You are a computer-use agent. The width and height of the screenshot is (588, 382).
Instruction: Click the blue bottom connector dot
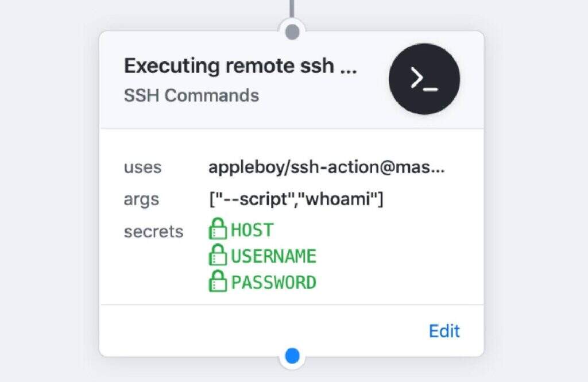click(292, 356)
